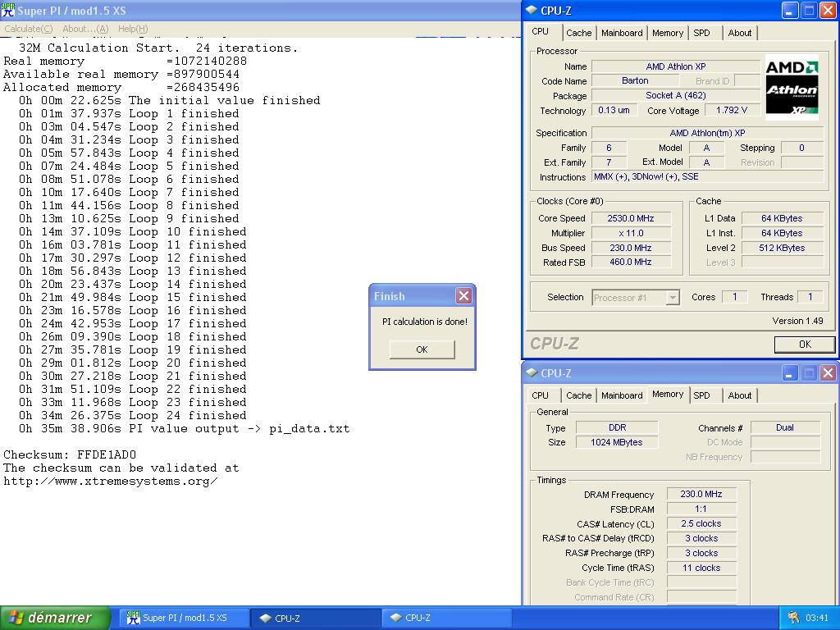The width and height of the screenshot is (840, 630).
Task: Click the clock showing 03:41
Action: pyautogui.click(x=817, y=618)
